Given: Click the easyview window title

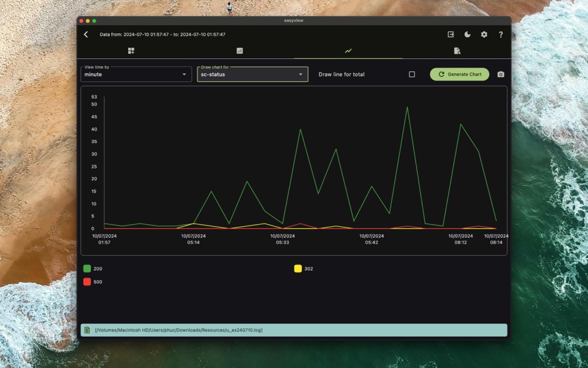Looking at the screenshot, I should [x=293, y=20].
